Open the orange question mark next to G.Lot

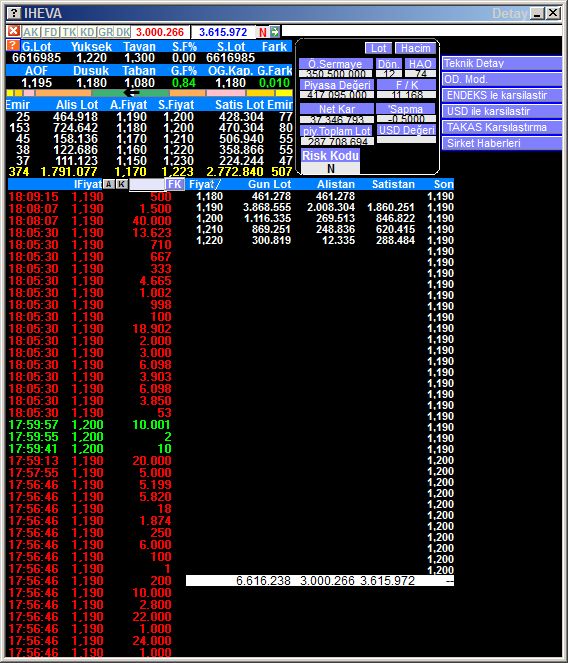[x=13, y=45]
